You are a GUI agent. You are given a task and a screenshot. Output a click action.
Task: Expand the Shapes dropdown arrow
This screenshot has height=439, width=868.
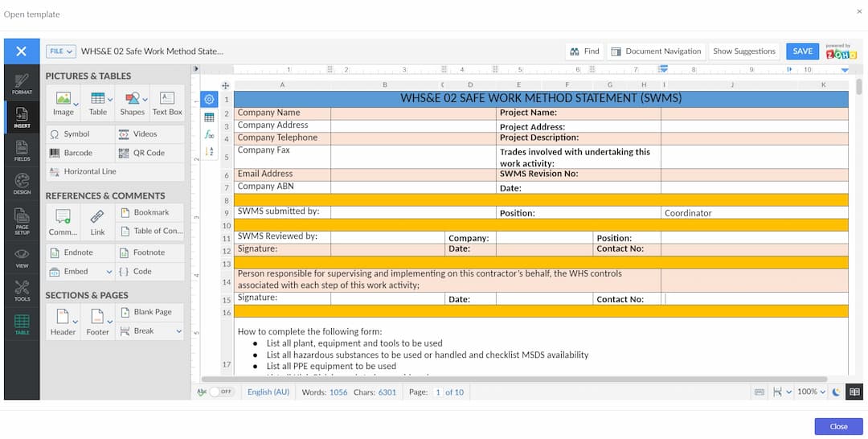pyautogui.click(x=145, y=100)
